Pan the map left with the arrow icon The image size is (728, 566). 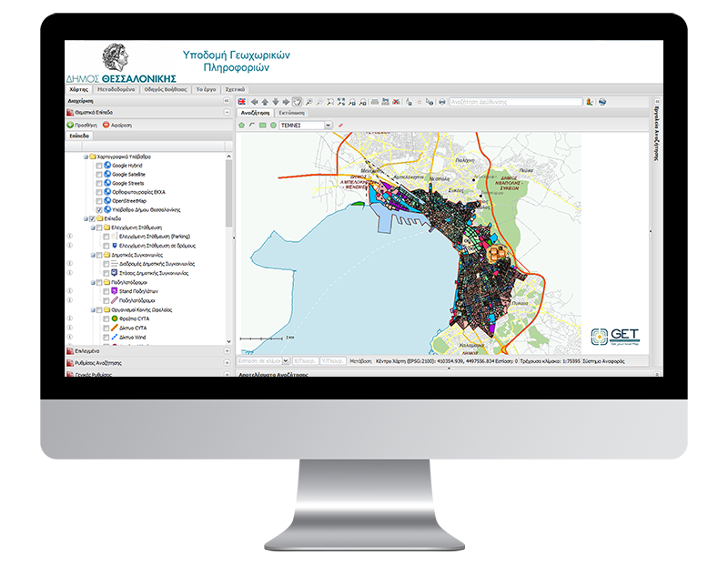tap(254, 102)
